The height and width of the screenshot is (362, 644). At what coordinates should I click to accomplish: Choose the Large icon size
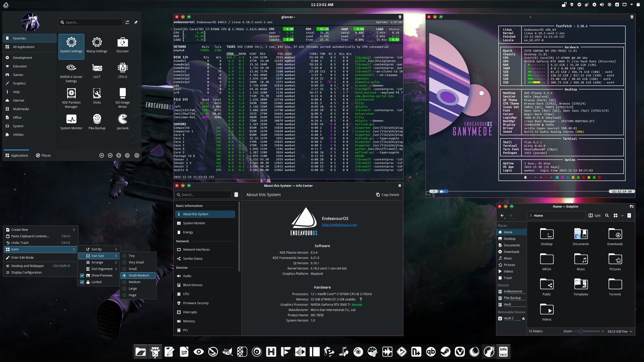pos(138,289)
